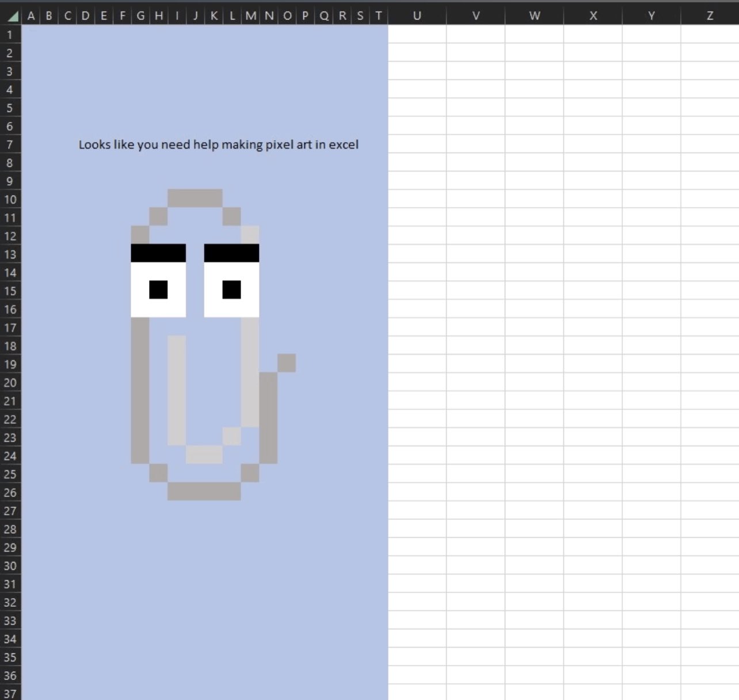Select column Y header

point(652,16)
